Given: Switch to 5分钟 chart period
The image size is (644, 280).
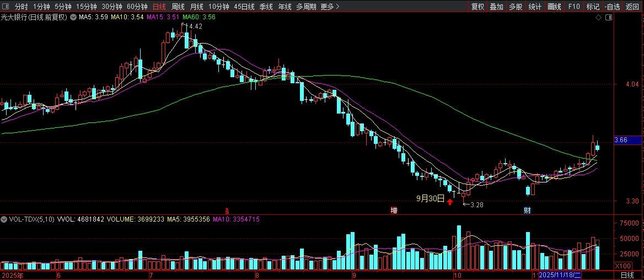Looking at the screenshot, I should tap(63, 7).
